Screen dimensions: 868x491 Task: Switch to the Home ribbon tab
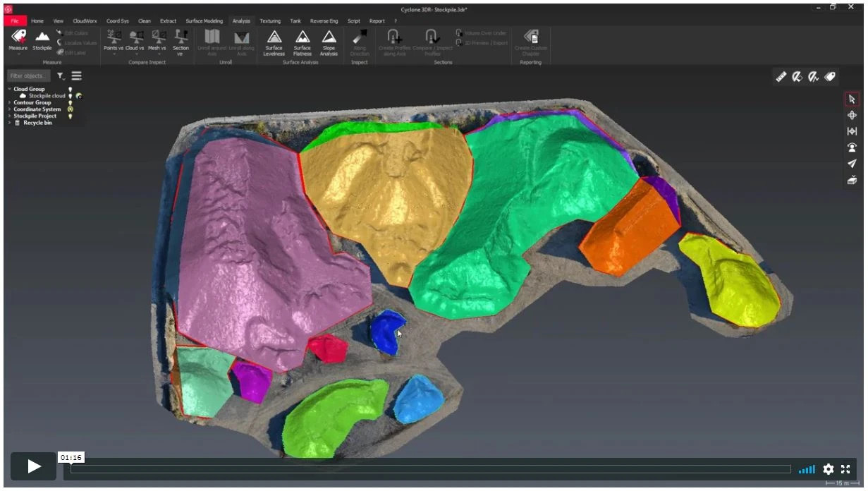tap(37, 21)
